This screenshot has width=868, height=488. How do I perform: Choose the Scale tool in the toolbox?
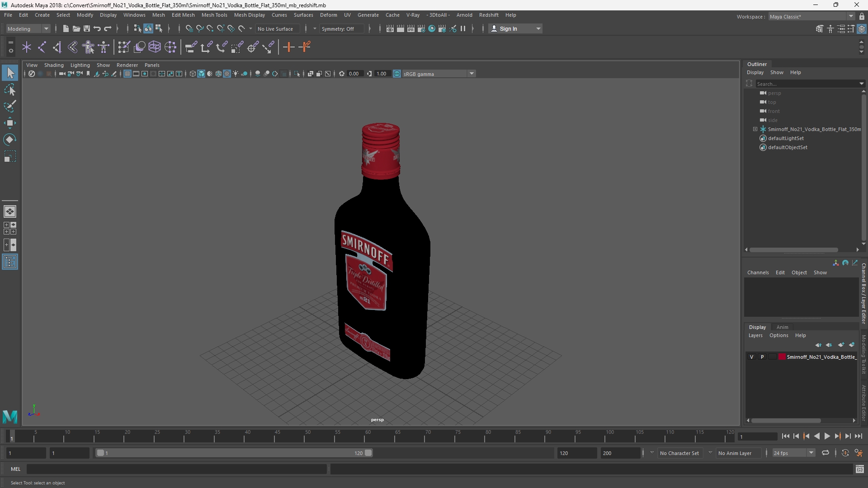(10, 157)
